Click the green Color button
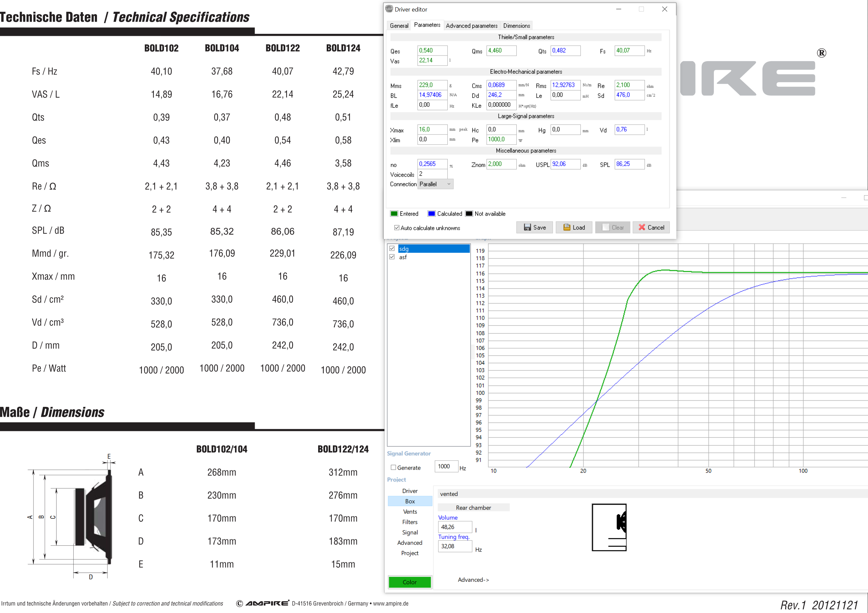This screenshot has width=868, height=613. [410, 582]
